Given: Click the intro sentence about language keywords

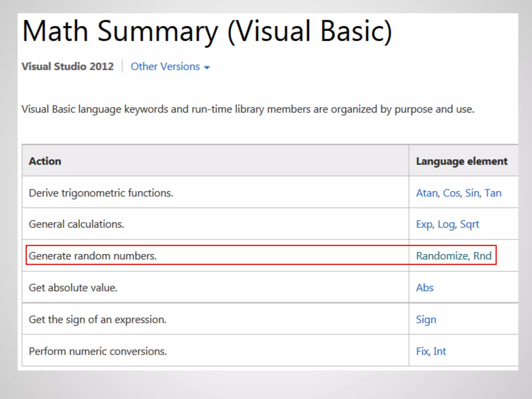Looking at the screenshot, I should (248, 109).
